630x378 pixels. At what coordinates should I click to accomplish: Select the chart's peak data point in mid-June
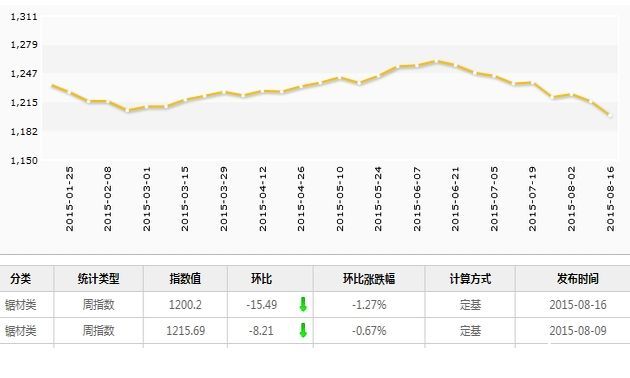click(436, 61)
